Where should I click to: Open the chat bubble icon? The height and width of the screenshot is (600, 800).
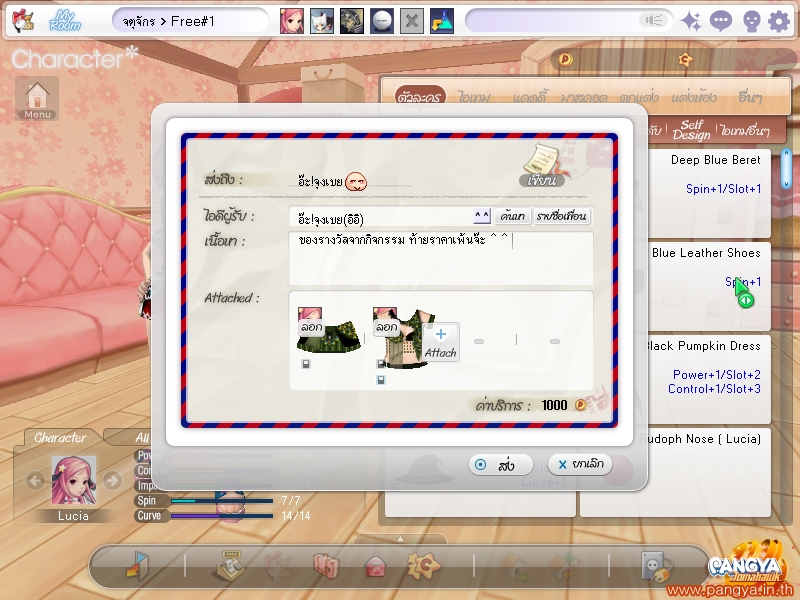coord(721,21)
